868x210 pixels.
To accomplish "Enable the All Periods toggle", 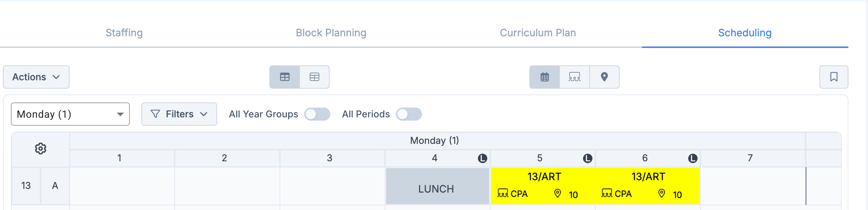I will 409,114.
